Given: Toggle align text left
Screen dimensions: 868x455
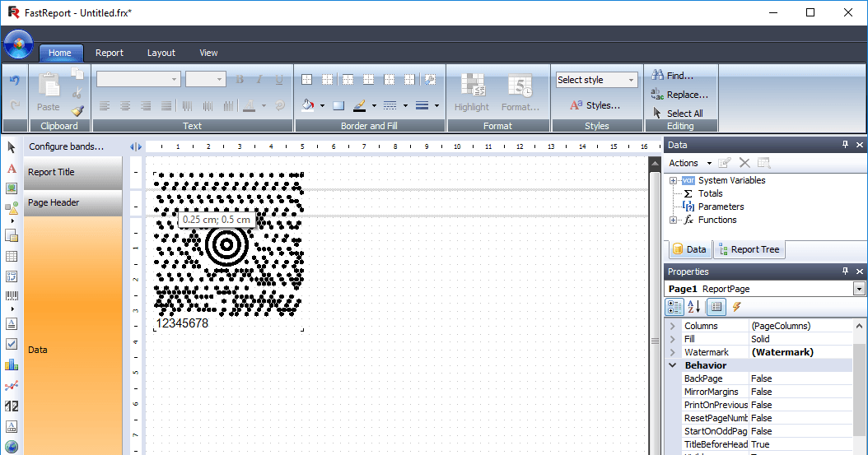Looking at the screenshot, I should pos(105,105).
